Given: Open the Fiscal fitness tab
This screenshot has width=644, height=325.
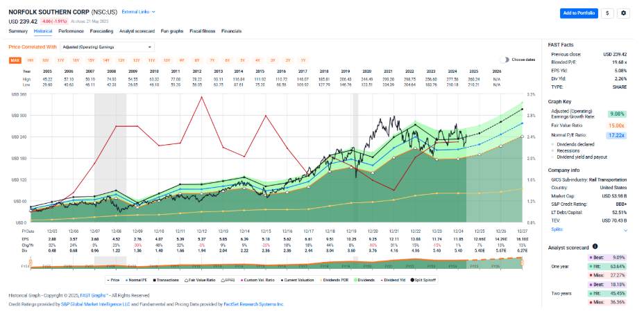Looking at the screenshot, I should click(203, 31).
